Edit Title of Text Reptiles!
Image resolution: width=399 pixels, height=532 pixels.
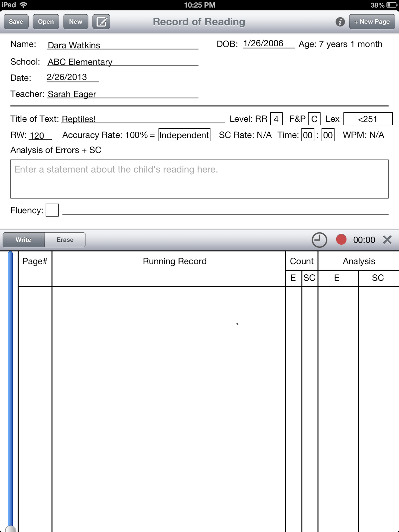pos(143,119)
